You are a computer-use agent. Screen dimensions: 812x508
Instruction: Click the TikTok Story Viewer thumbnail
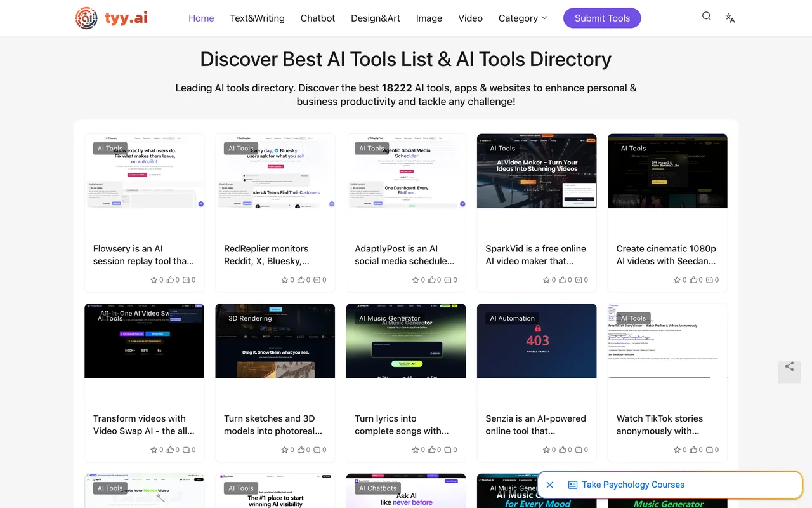tap(667, 341)
